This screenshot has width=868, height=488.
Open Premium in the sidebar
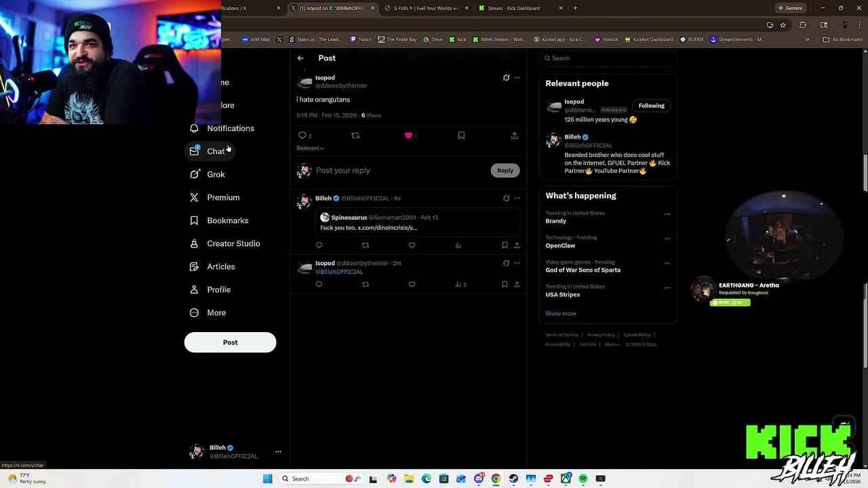click(x=215, y=198)
